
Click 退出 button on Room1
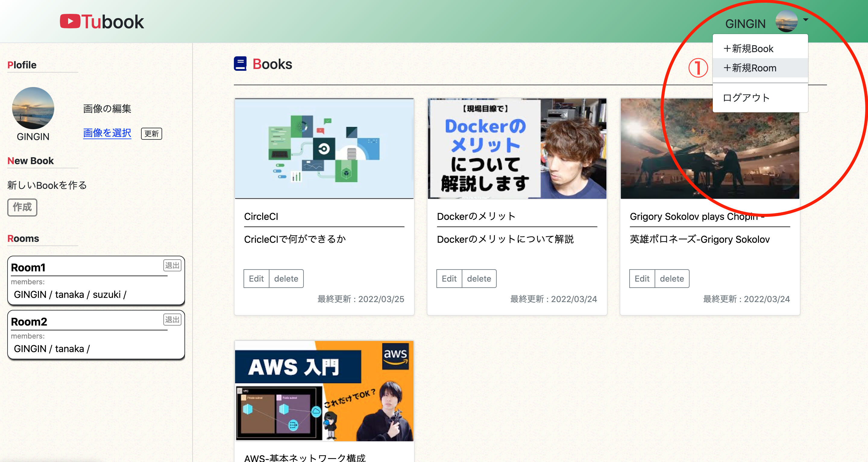172,265
